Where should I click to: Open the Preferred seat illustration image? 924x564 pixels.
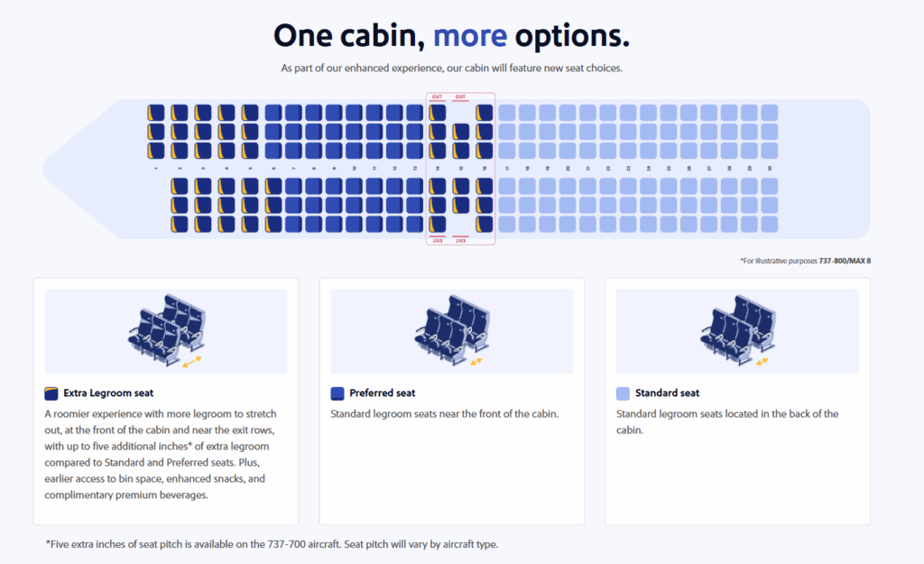pos(452,331)
